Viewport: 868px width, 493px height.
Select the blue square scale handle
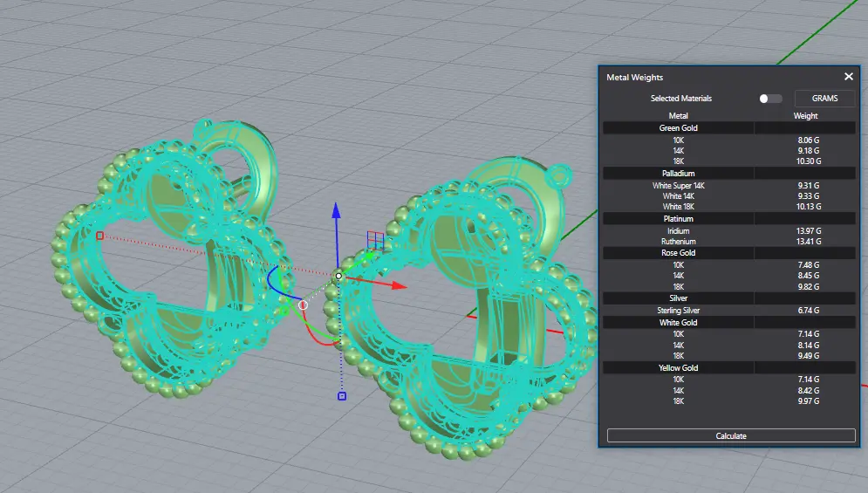[x=342, y=396]
